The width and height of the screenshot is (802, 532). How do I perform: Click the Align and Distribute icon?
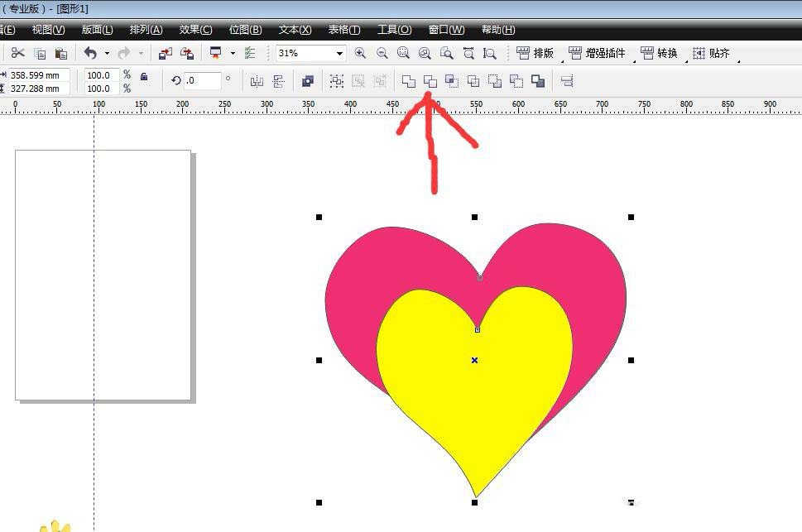[x=567, y=81]
